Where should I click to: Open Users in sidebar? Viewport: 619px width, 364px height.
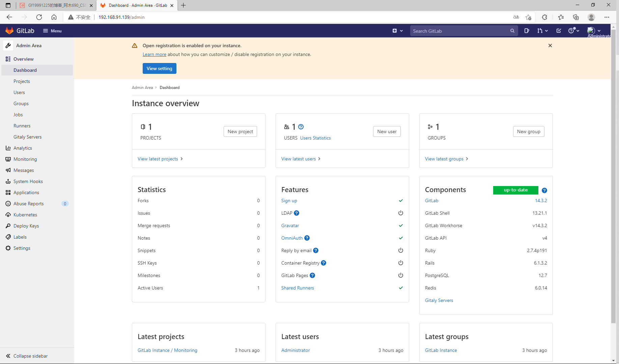point(19,92)
